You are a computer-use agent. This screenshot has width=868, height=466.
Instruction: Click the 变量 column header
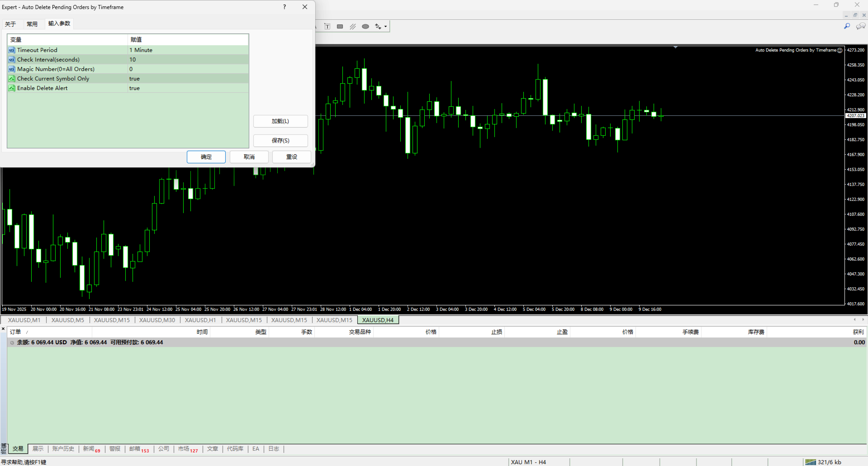point(68,40)
